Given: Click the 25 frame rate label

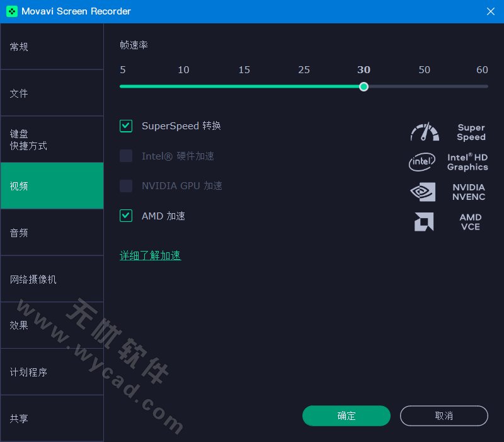Looking at the screenshot, I should click(x=304, y=70).
